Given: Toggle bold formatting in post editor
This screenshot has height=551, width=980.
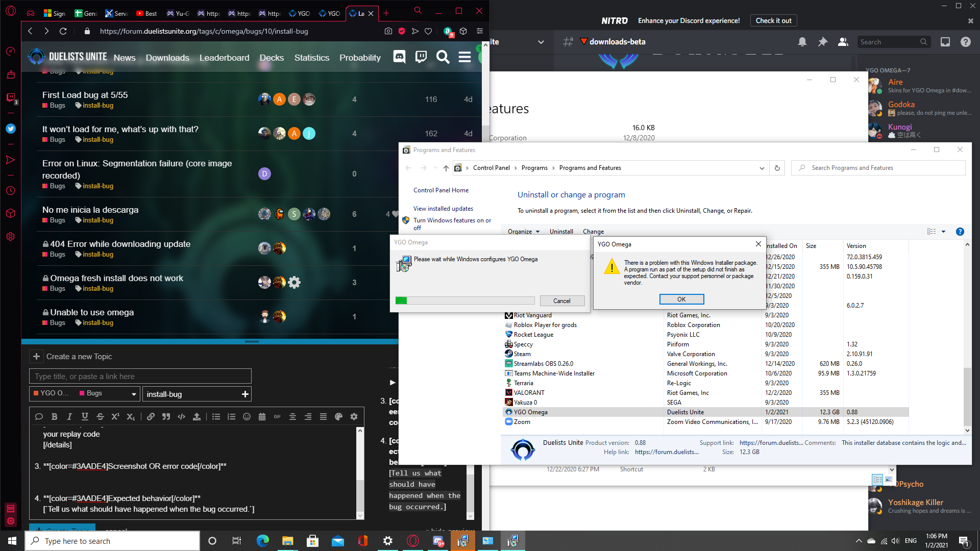Looking at the screenshot, I should (54, 417).
